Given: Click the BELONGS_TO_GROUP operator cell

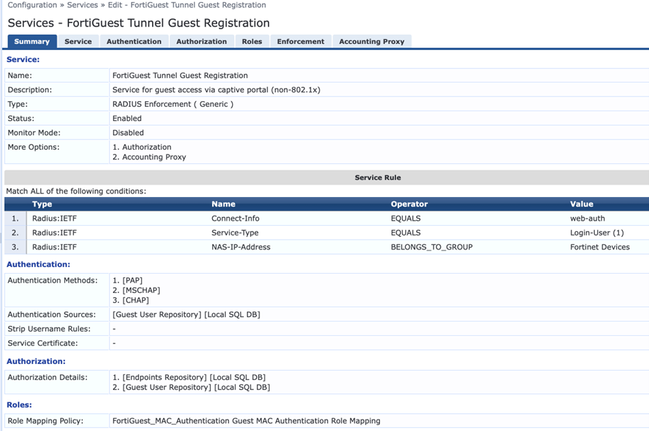Looking at the screenshot, I should (x=432, y=247).
